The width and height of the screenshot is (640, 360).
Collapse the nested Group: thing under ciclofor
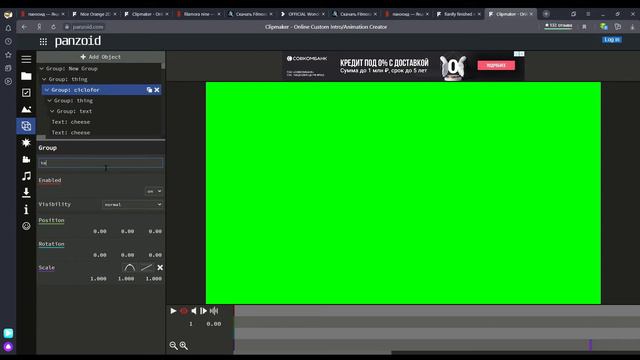[x=49, y=100]
